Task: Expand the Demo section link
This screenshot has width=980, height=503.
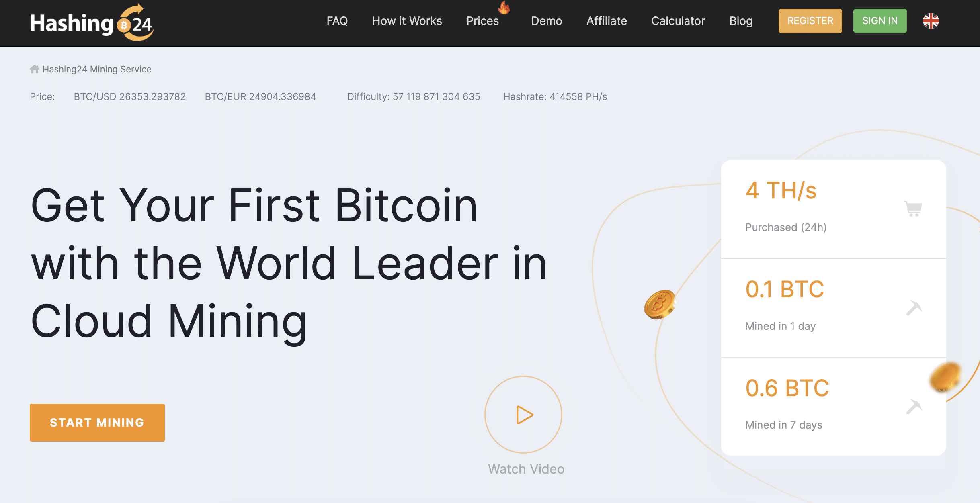Action: pos(546,20)
